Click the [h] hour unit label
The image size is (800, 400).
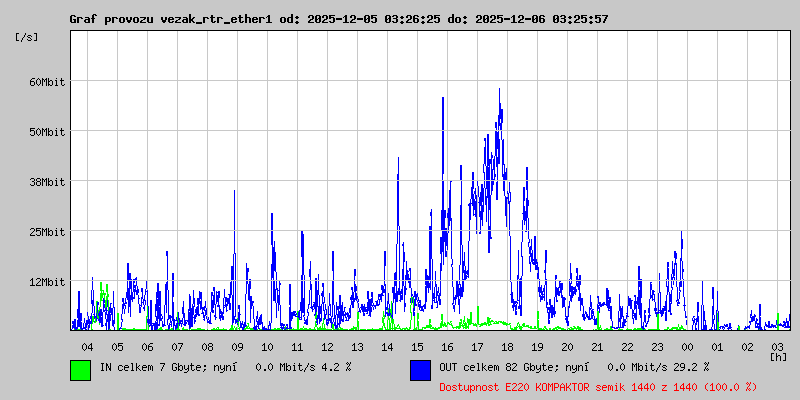coord(778,356)
